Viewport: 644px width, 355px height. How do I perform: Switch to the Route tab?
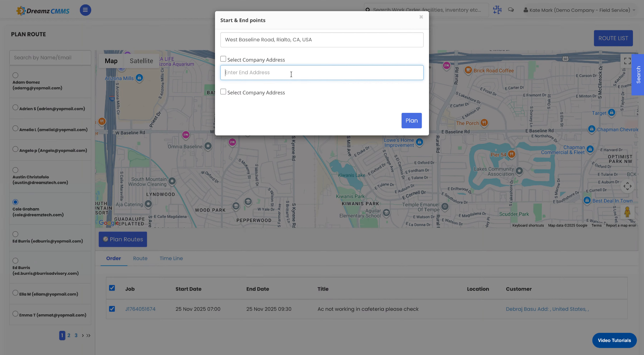tap(140, 258)
